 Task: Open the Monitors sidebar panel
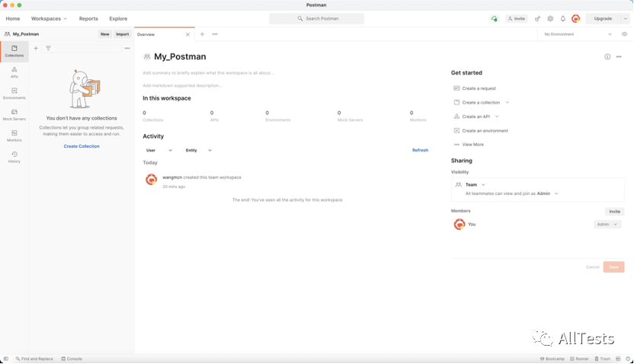pyautogui.click(x=14, y=136)
